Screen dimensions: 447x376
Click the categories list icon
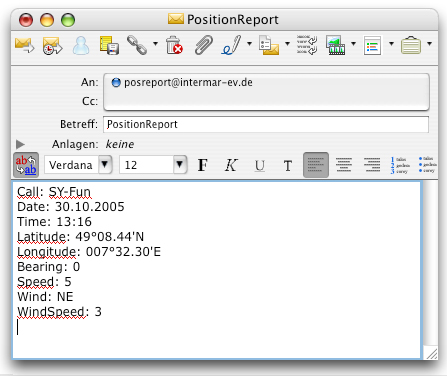click(x=372, y=46)
